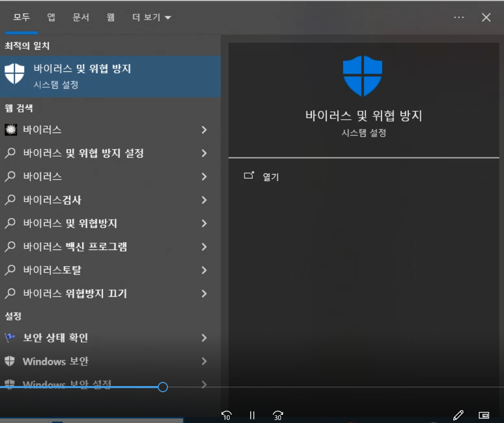The width and height of the screenshot is (504, 423).
Task: Close the search panel with X
Action: click(486, 17)
